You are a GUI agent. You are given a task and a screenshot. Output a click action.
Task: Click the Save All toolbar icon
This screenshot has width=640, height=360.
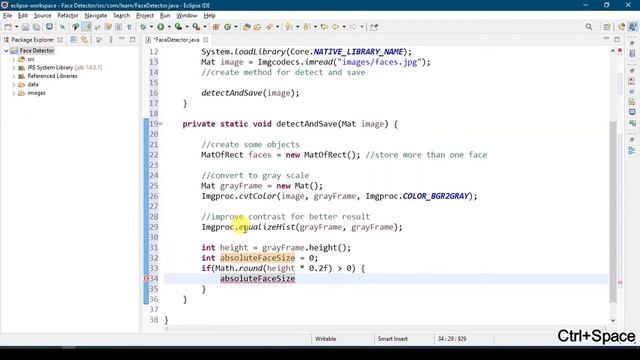(36, 27)
